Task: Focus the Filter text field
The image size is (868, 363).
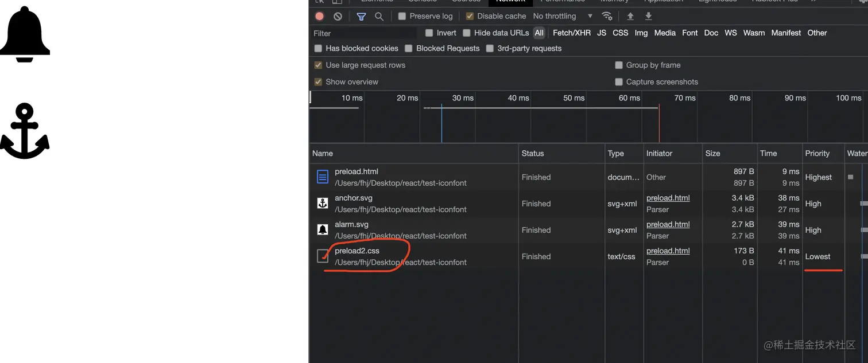Action: [x=365, y=33]
